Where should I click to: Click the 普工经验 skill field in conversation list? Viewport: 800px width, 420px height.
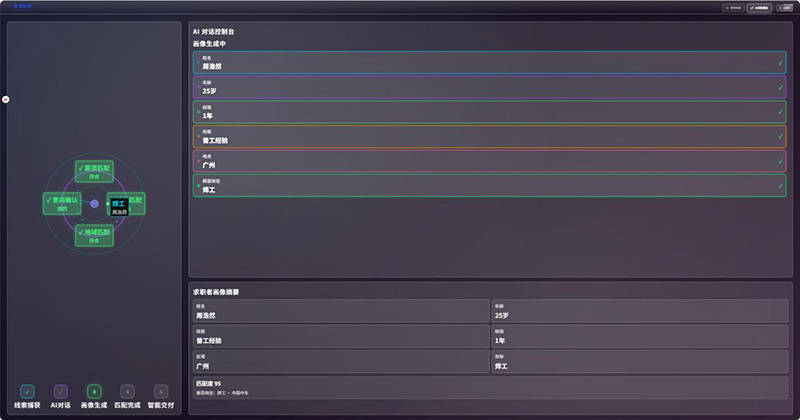pyautogui.click(x=489, y=137)
